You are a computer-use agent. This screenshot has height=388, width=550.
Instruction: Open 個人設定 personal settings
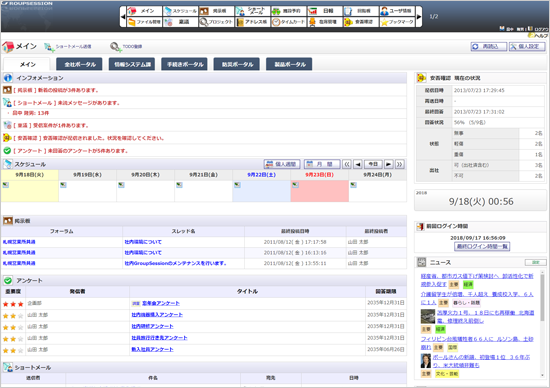tap(527, 47)
